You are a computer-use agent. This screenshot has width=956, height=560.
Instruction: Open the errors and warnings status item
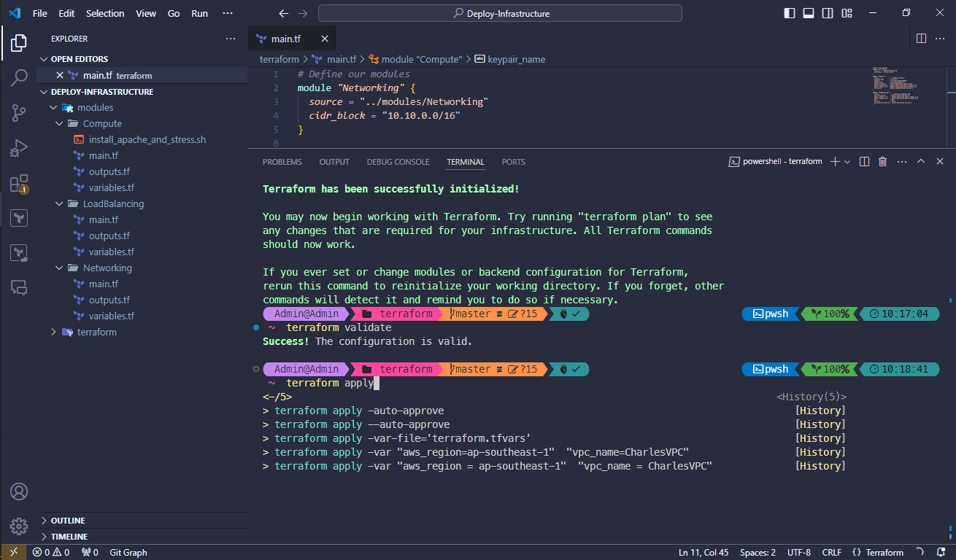tap(51, 552)
